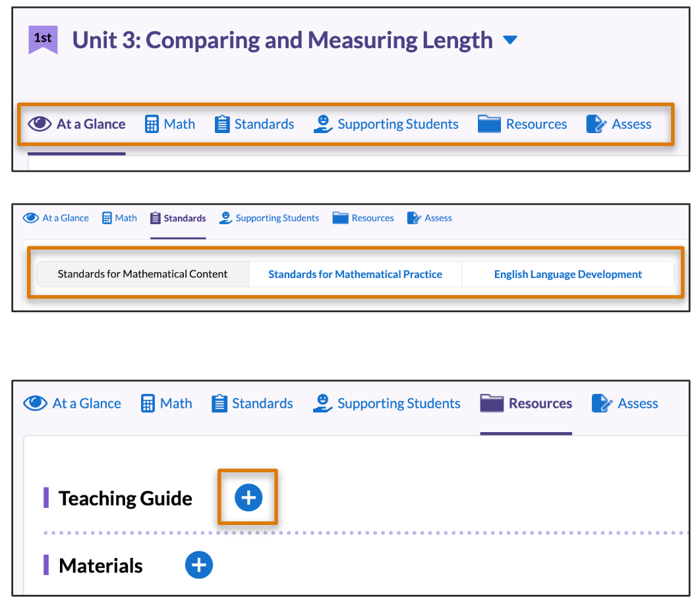This screenshot has height=608, width=700.
Task: Switch to English Language Development segment
Action: click(x=568, y=274)
